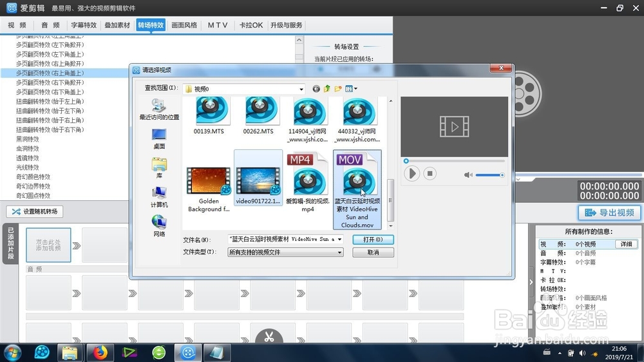The width and height of the screenshot is (644, 362).
Task: Select 扭曲翻转特效(始于左上角) transition
Action: pyautogui.click(x=50, y=102)
